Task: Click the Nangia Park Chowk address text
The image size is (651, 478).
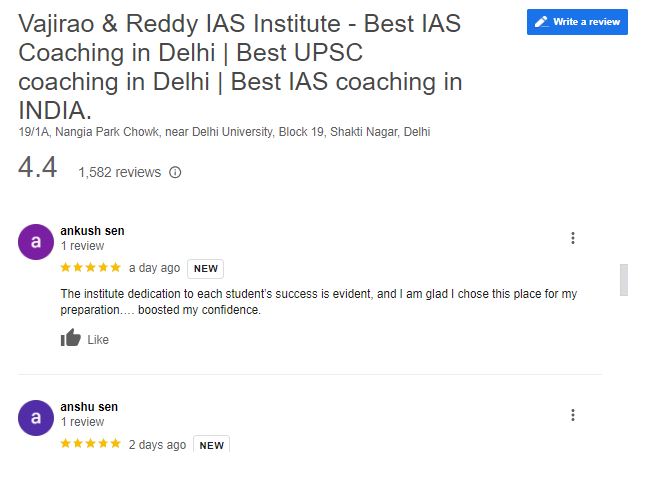Action: 224,132
